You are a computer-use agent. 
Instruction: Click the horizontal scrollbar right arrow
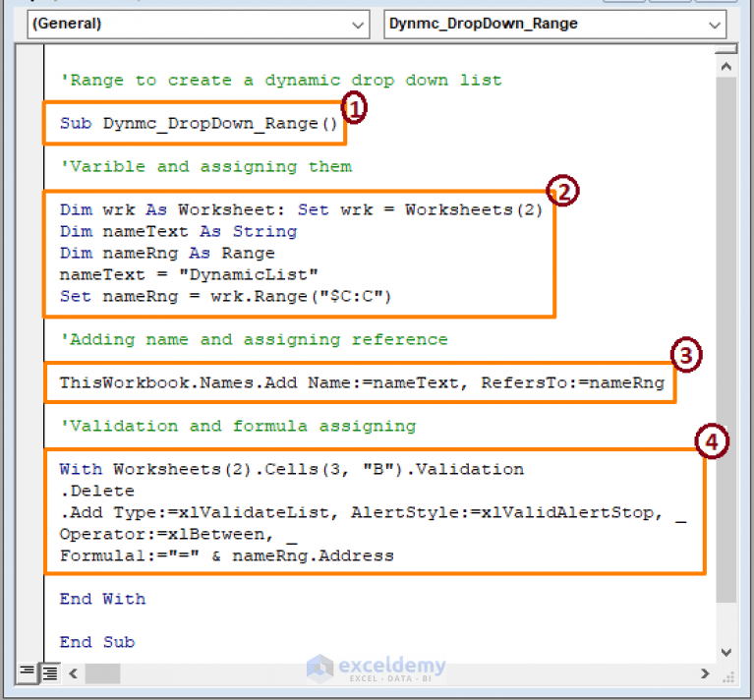tap(705, 673)
